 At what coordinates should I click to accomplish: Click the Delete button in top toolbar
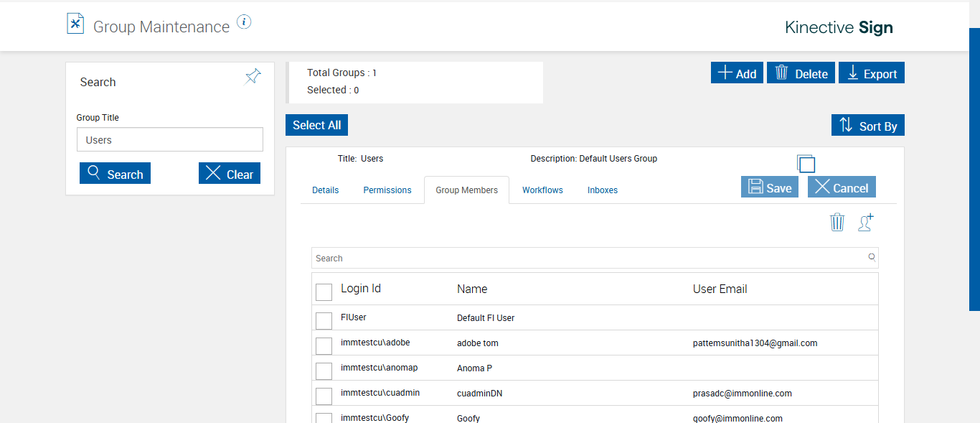801,73
